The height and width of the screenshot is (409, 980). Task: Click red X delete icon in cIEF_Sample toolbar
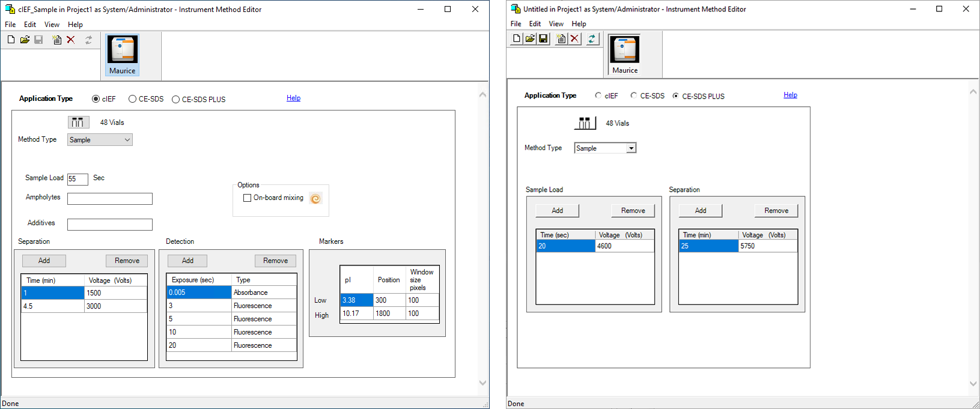[71, 40]
